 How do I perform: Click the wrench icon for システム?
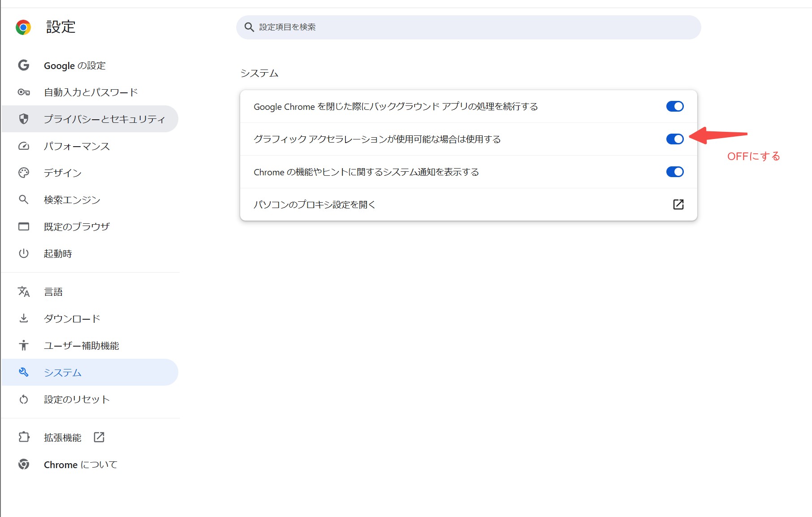(24, 372)
